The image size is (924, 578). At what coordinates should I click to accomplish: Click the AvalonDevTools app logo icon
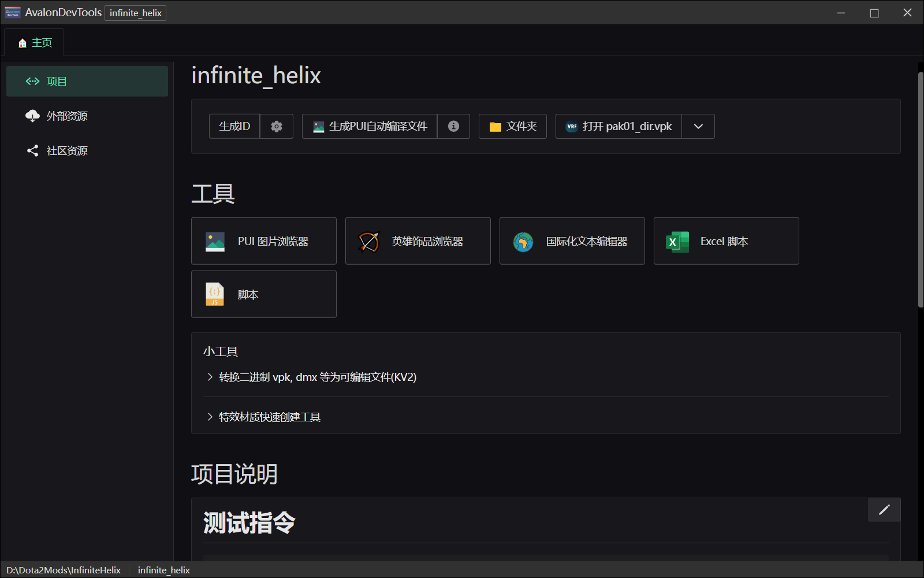[13, 13]
